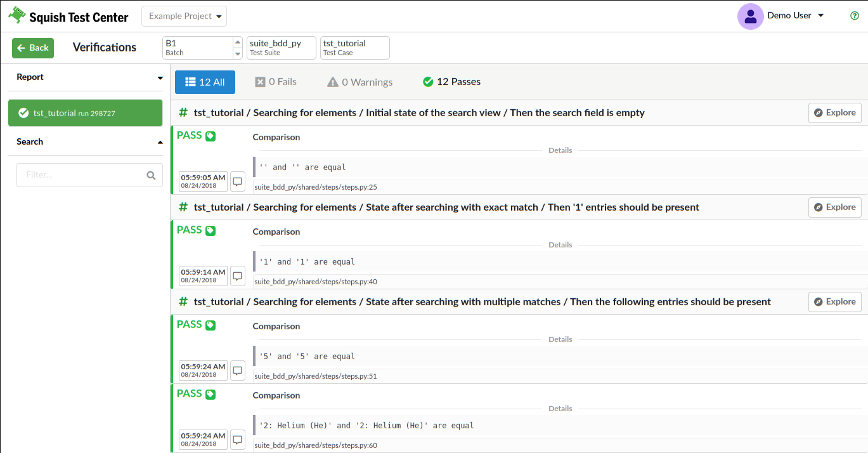Screen dimensions: 868x453
Task: Filter by 0 Warnings results
Action: [360, 82]
